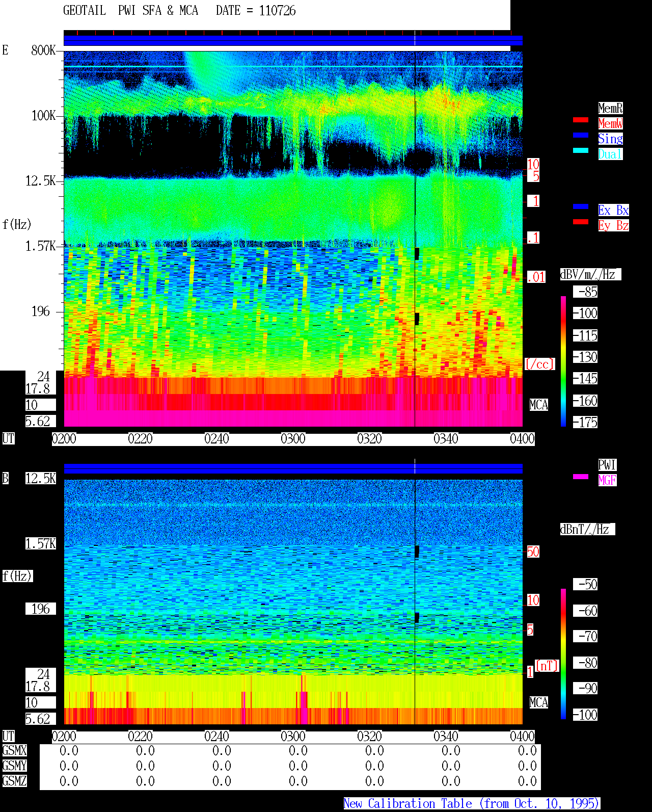Screen dimensions: 652x812
Task: Click the [/cc] density unit label
Action: click(539, 364)
